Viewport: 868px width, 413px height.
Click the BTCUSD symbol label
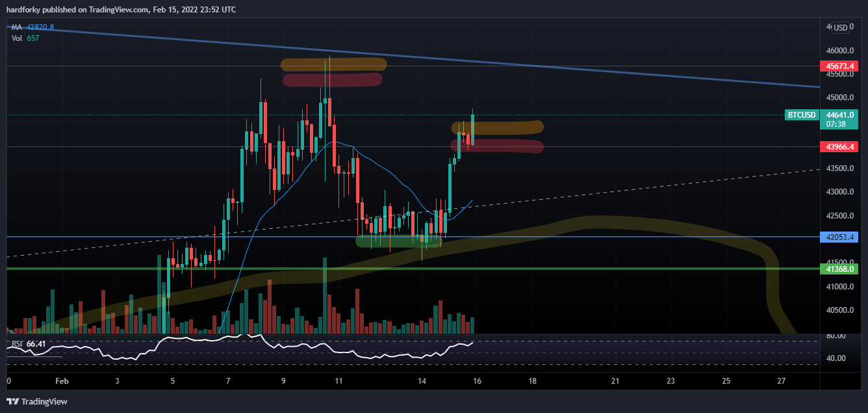click(x=802, y=114)
